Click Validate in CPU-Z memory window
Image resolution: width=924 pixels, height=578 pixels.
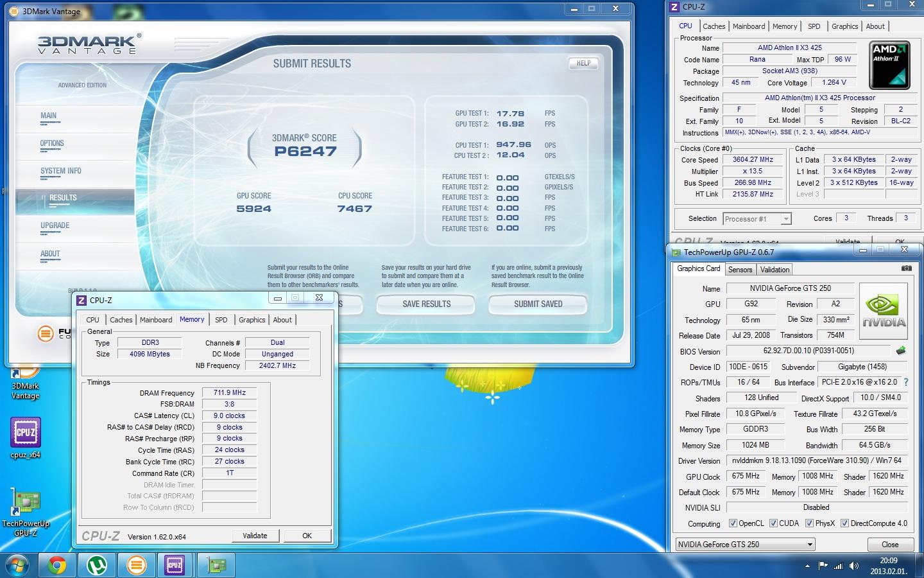[x=255, y=536]
